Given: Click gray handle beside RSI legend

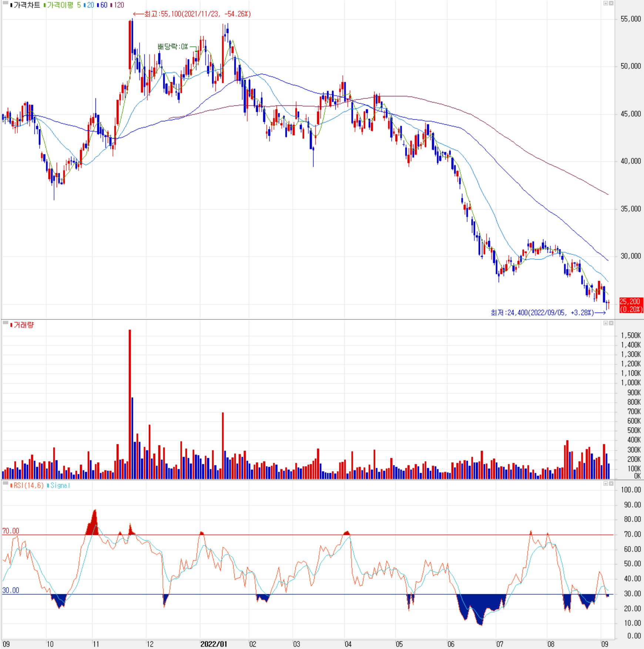Looking at the screenshot, I should 5,483.
